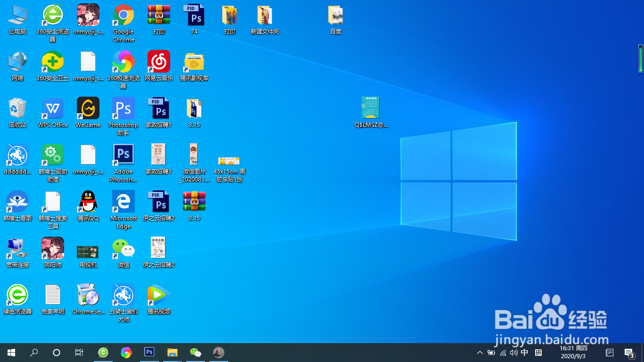Image resolution: width=644 pixels, height=362 pixels.
Task: Open the 腾讯影视库 folder
Action: tap(194, 66)
